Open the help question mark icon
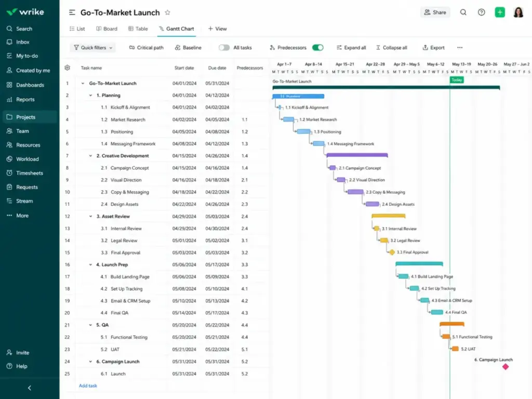The width and height of the screenshot is (532, 399). point(482,12)
